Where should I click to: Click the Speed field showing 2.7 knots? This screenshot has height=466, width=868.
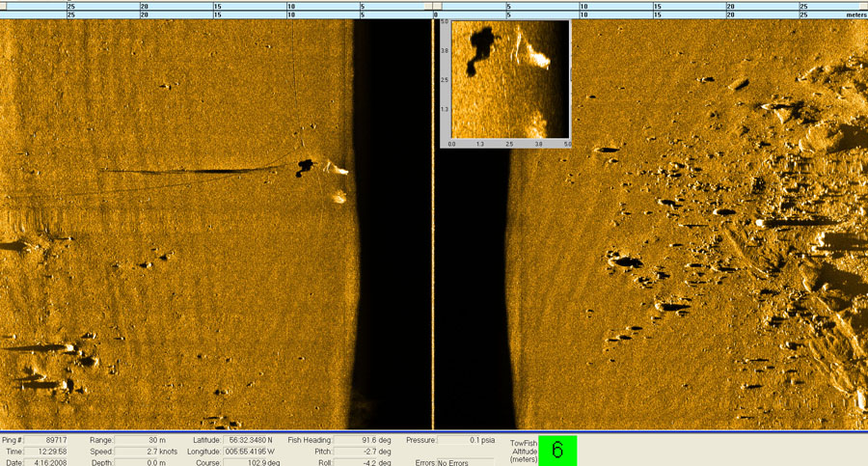pyautogui.click(x=147, y=452)
